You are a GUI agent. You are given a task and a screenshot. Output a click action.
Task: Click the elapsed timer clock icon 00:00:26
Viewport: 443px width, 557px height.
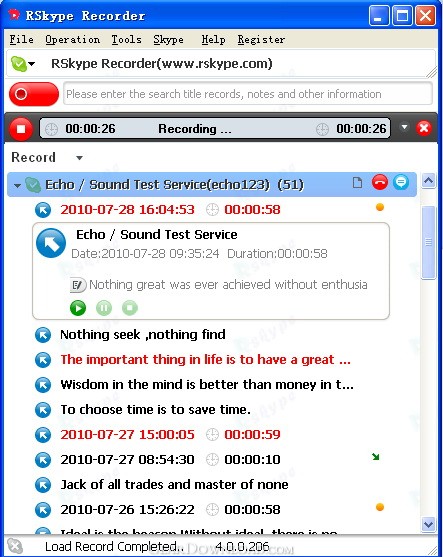click(52, 129)
